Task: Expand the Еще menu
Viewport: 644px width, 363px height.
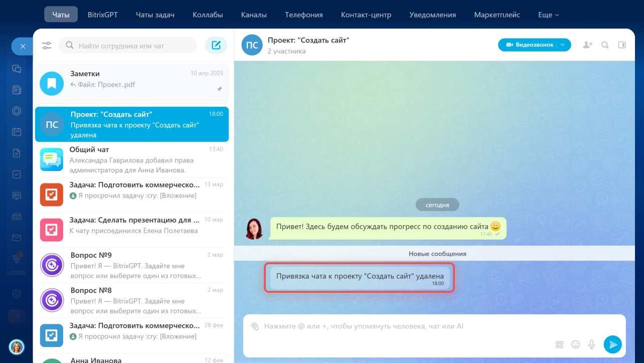Action: click(548, 15)
